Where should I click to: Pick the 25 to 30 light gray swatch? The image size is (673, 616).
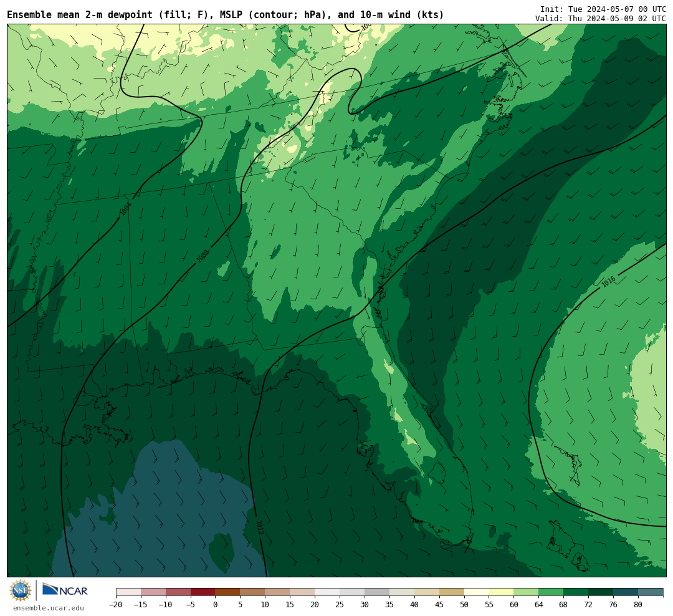point(352,592)
